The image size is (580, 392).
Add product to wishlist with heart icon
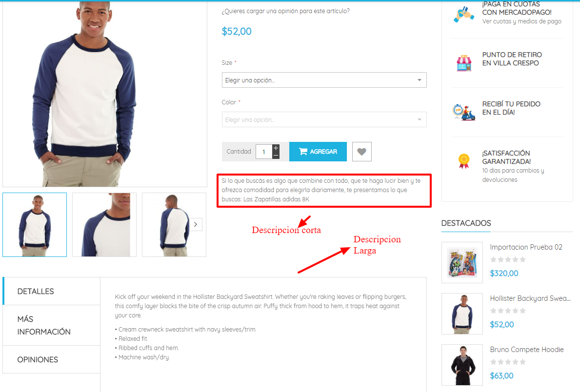click(x=362, y=152)
